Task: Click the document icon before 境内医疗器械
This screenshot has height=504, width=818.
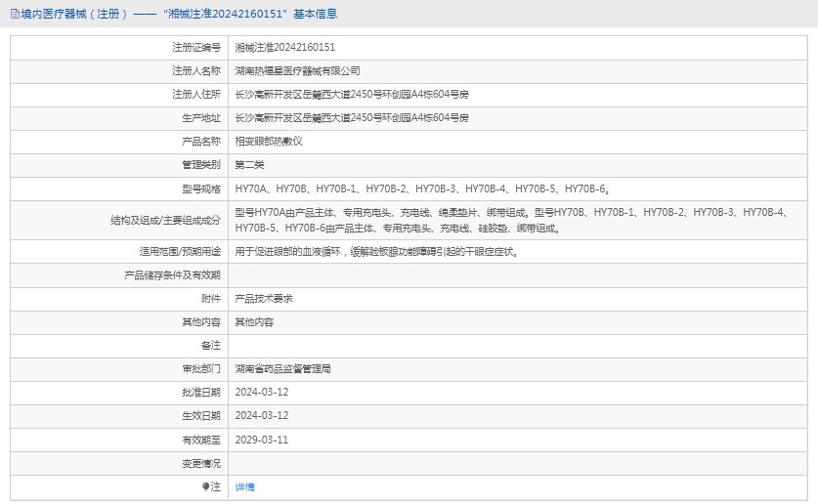Action: [x=14, y=14]
